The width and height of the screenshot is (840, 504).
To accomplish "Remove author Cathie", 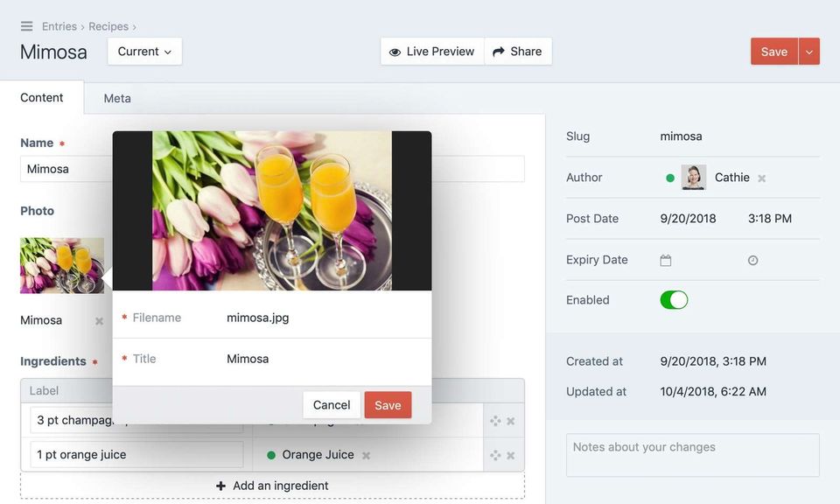I will (762, 178).
